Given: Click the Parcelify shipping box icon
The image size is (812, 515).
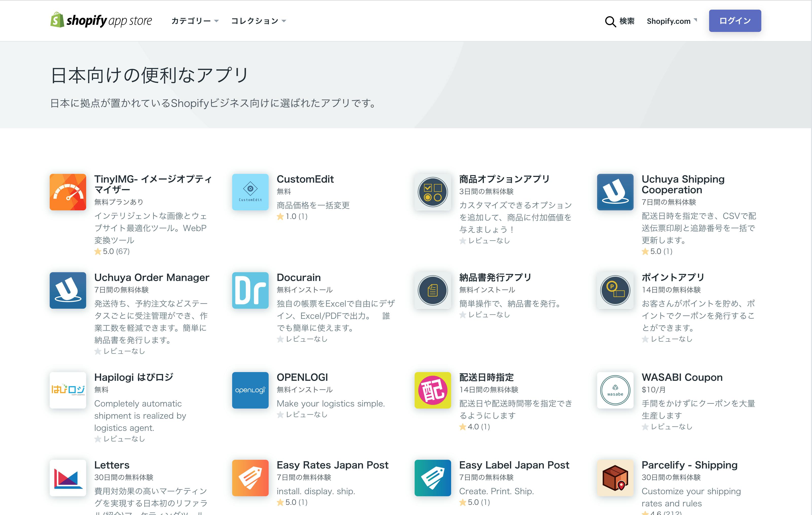Looking at the screenshot, I should (615, 478).
